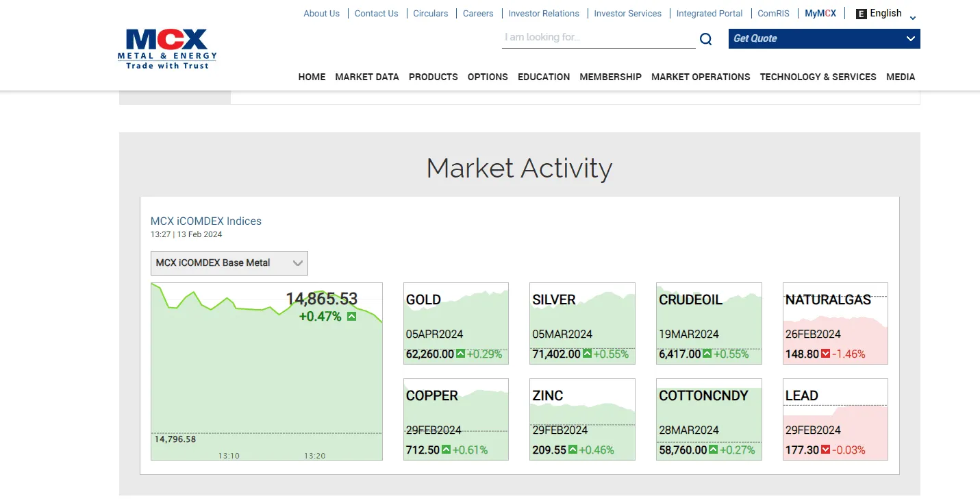Click the language E icon
Viewport: 980px width, 501px height.
(x=861, y=14)
